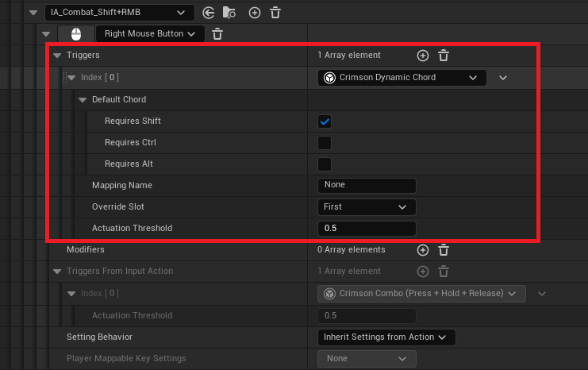Edit the Triggers Actuation Threshold value
Viewport: 588px width, 370px height.
pos(367,228)
